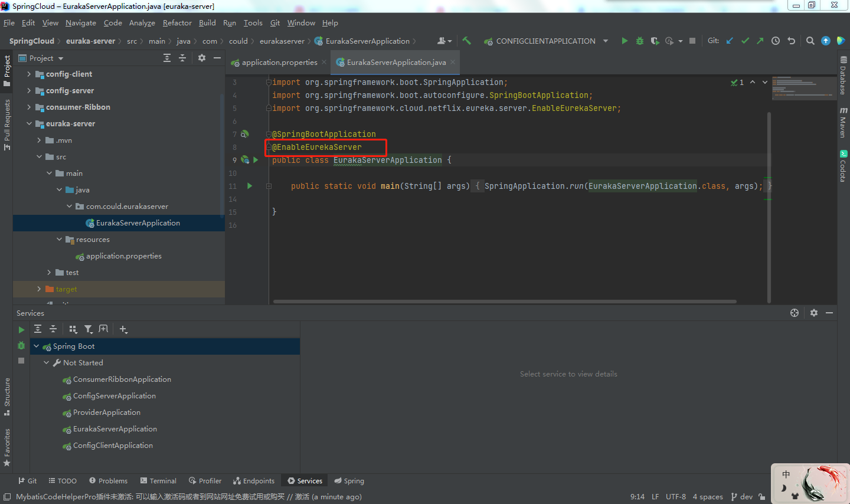Screen dimensions: 850x504
Task: Open Services filter funnel options
Action: click(88, 329)
